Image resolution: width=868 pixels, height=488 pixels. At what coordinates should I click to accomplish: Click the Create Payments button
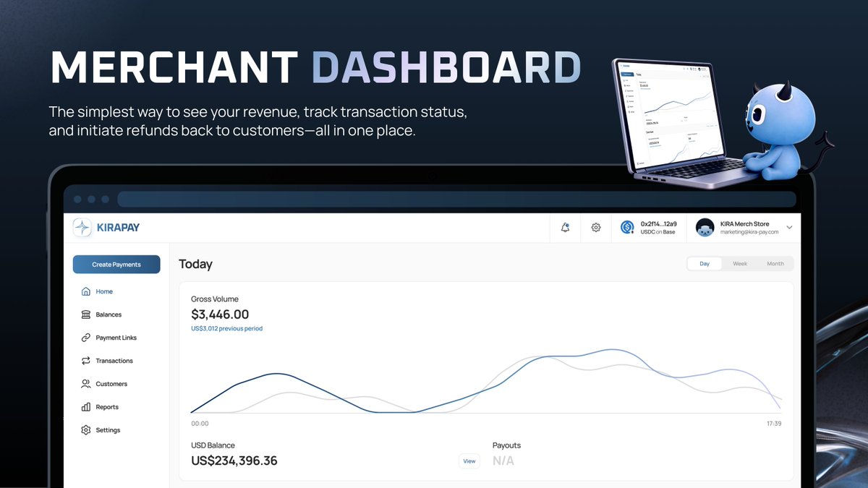pyautogui.click(x=116, y=265)
